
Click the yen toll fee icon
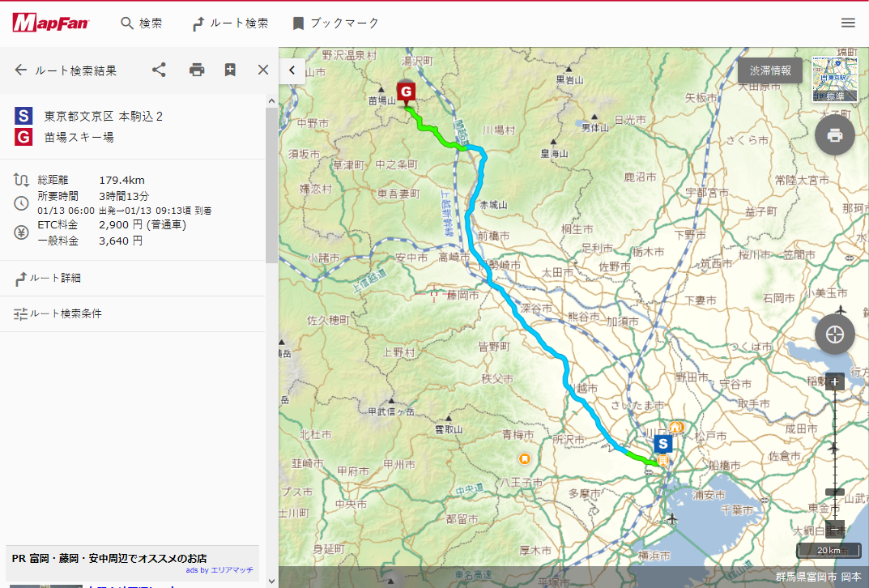coord(21,232)
